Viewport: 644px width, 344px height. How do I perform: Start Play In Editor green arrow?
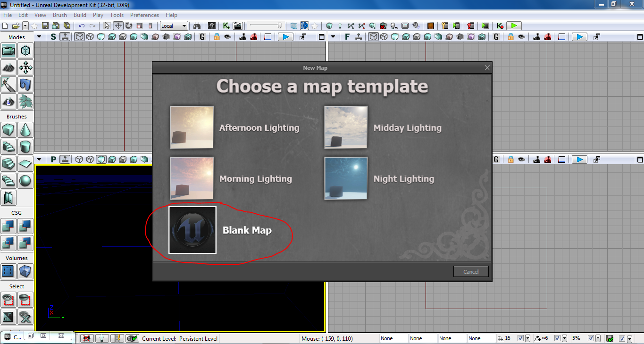[514, 26]
